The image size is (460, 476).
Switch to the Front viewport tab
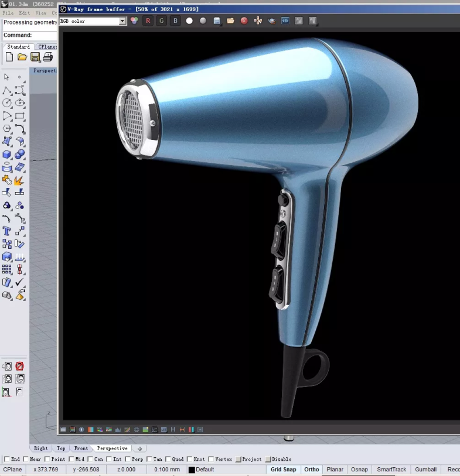click(x=81, y=448)
